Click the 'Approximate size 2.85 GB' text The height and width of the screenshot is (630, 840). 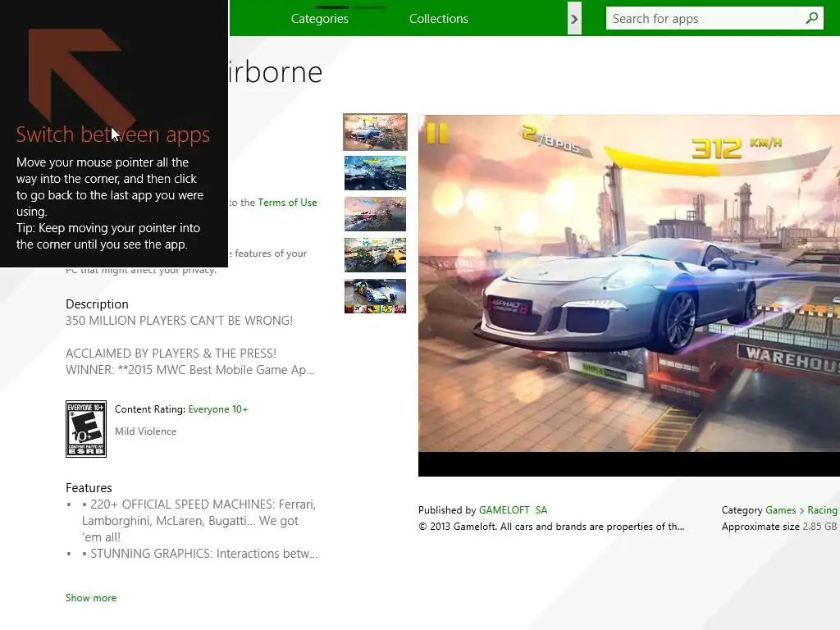[779, 527]
